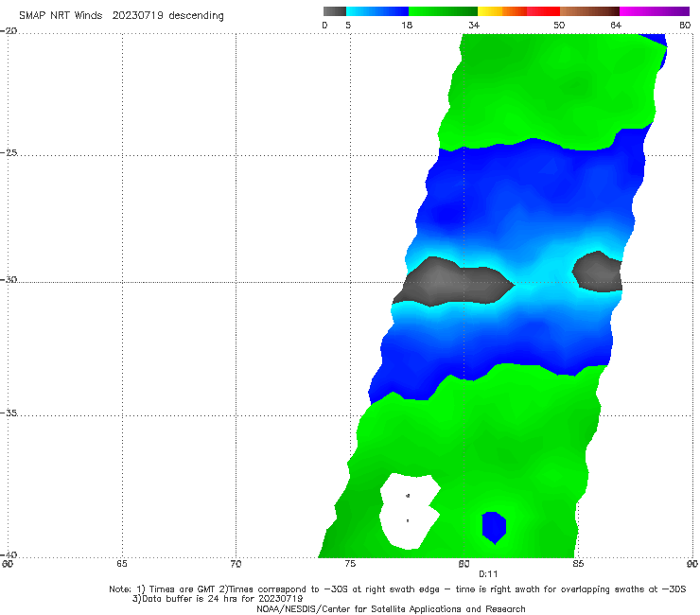Image resolution: width=700 pixels, height=615 pixels.
Task: Click the color bar label "18"
Action: 407,25
